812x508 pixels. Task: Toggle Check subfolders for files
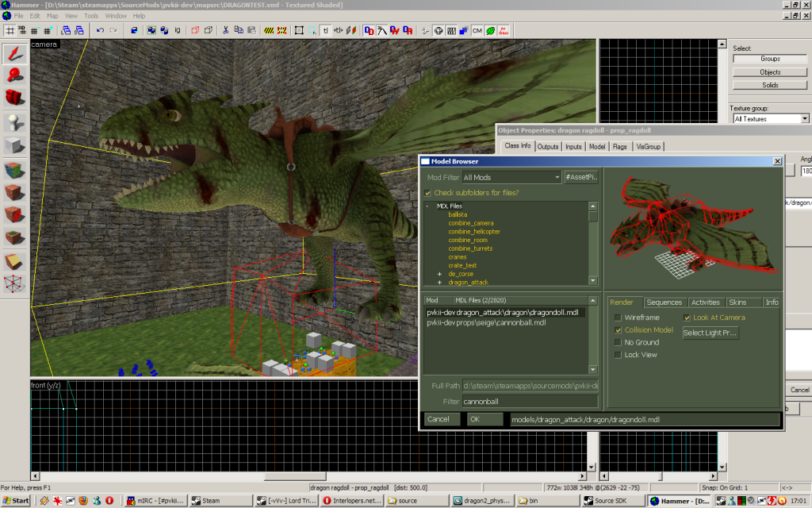pos(428,192)
